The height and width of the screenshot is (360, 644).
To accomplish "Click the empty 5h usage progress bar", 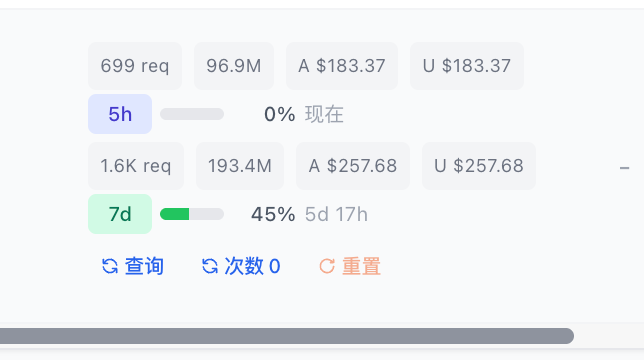I will point(192,114).
